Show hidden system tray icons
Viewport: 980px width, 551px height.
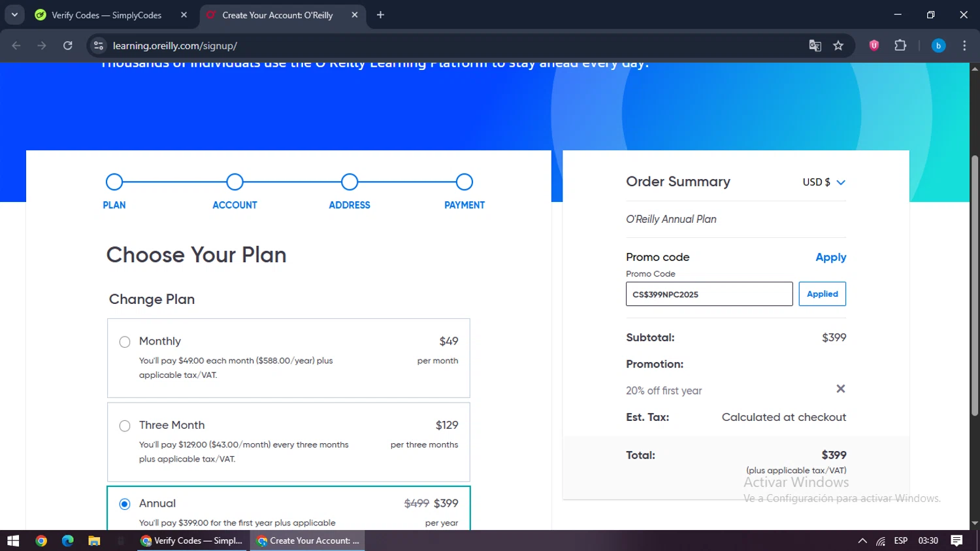click(862, 541)
